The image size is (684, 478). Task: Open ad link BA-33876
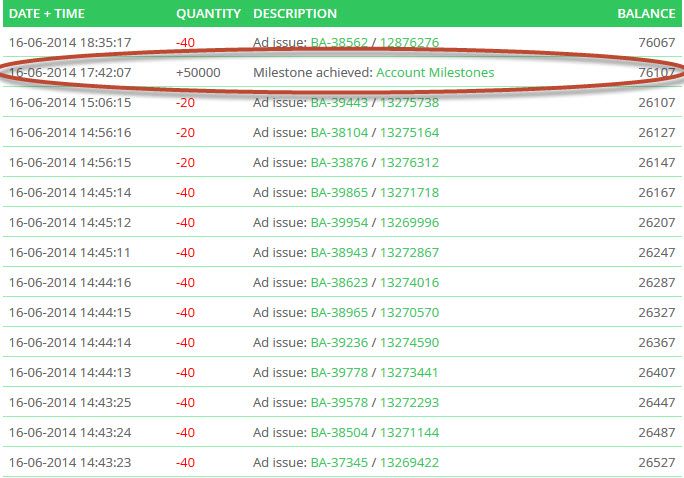click(x=339, y=163)
